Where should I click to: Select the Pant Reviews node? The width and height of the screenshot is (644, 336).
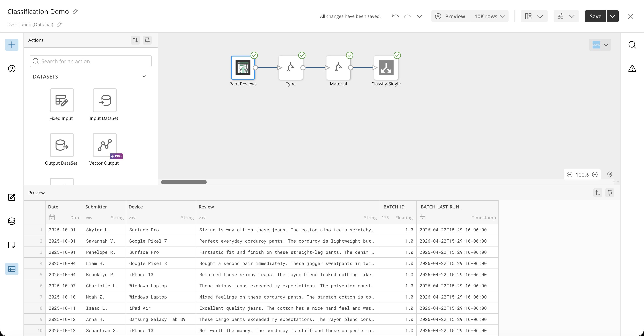pos(243,67)
